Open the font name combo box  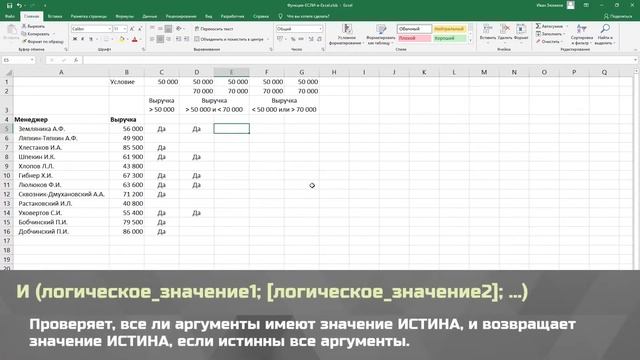(x=91, y=29)
